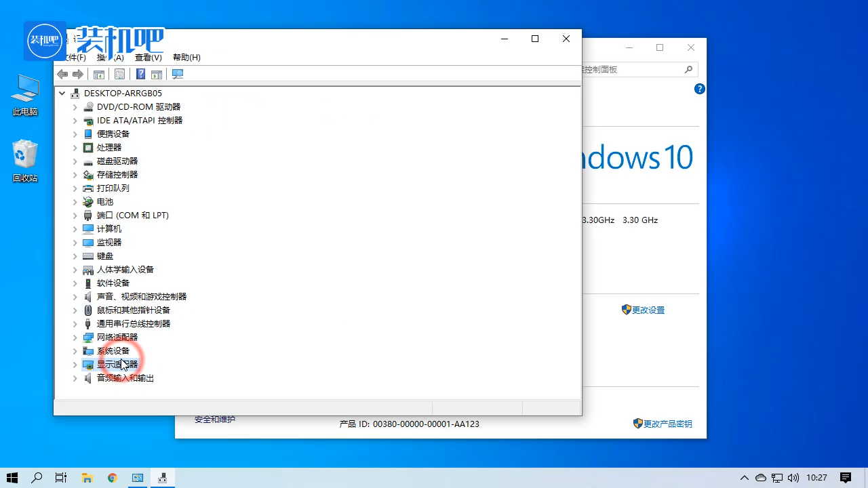Screen dimensions: 868x488
Task: Open Google Chrome from the taskbar
Action: (112, 478)
